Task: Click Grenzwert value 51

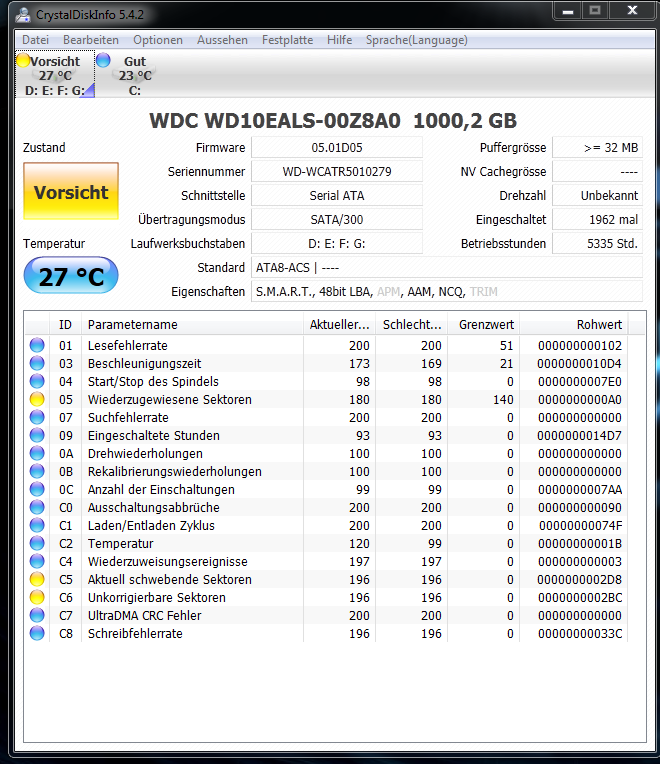Action: pyautogui.click(x=507, y=345)
